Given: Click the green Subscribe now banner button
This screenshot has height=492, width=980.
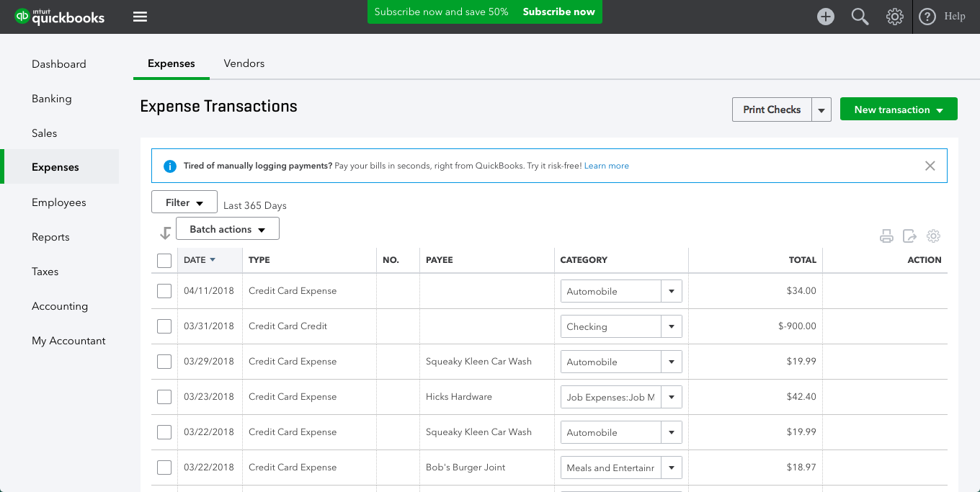Looking at the screenshot, I should click(x=558, y=12).
